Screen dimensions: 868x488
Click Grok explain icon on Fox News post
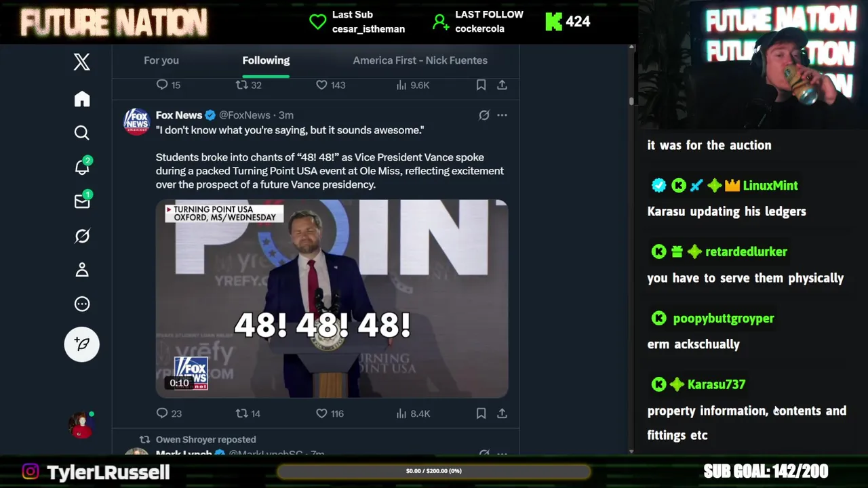coord(484,115)
